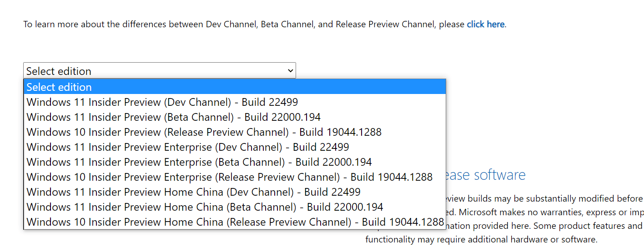Pick Windows 10 Insider Preview Enterprise (Release Preview Channel)
This screenshot has height=252, width=644.
coord(235,177)
